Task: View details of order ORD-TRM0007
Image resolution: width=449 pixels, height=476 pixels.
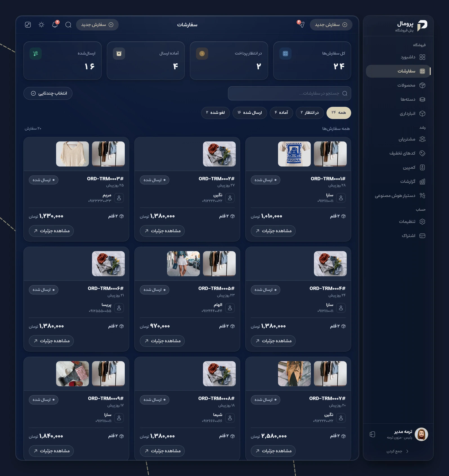Action: coord(273,451)
